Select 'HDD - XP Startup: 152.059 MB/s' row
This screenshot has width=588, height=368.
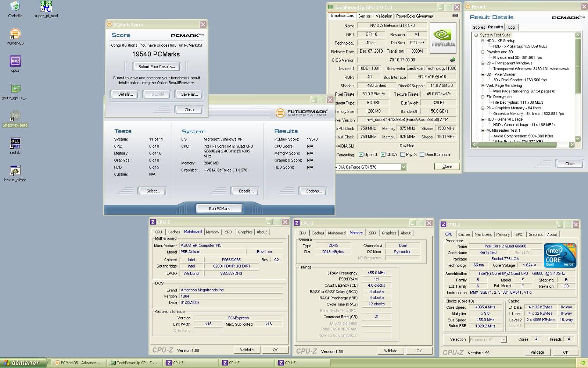(x=520, y=46)
